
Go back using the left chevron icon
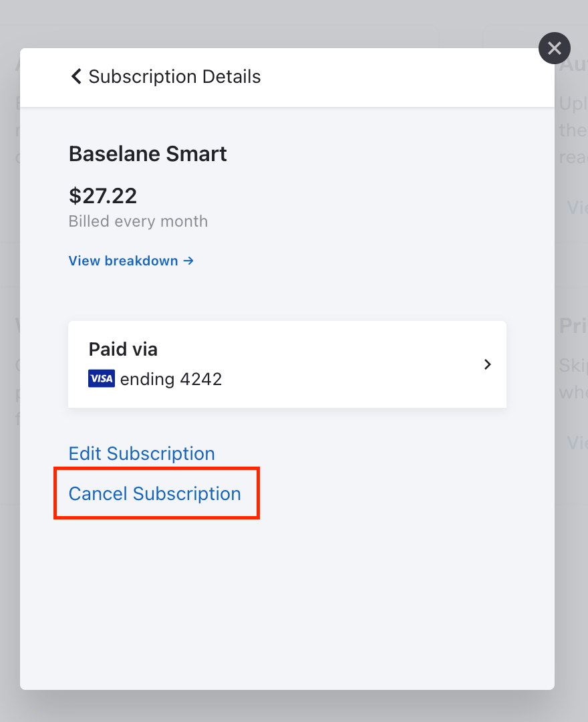click(76, 76)
